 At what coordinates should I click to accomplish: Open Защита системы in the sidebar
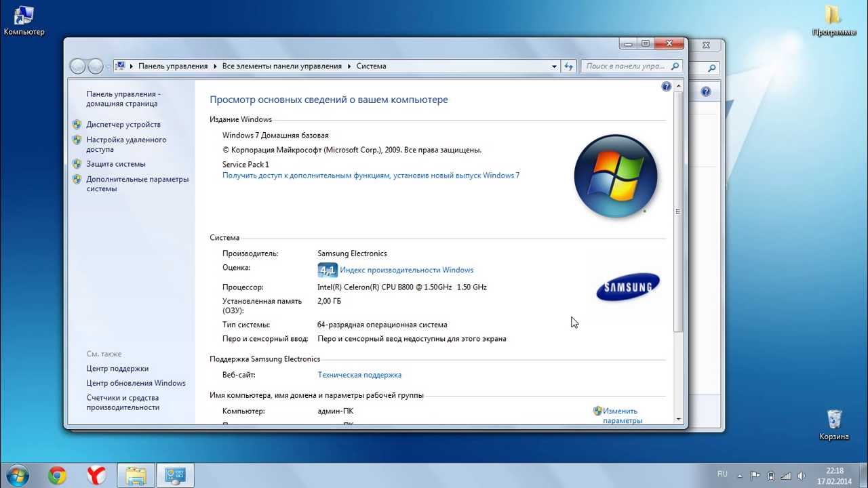tap(115, 164)
